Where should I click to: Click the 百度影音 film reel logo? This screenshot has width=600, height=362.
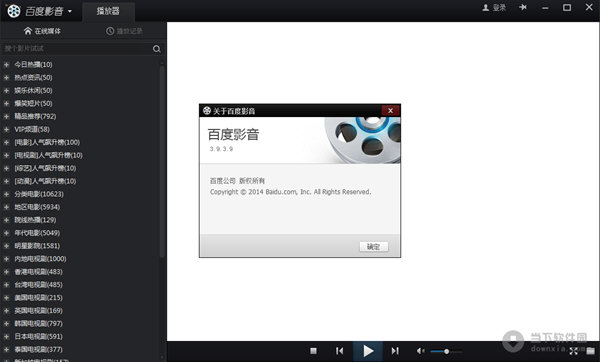[x=14, y=11]
